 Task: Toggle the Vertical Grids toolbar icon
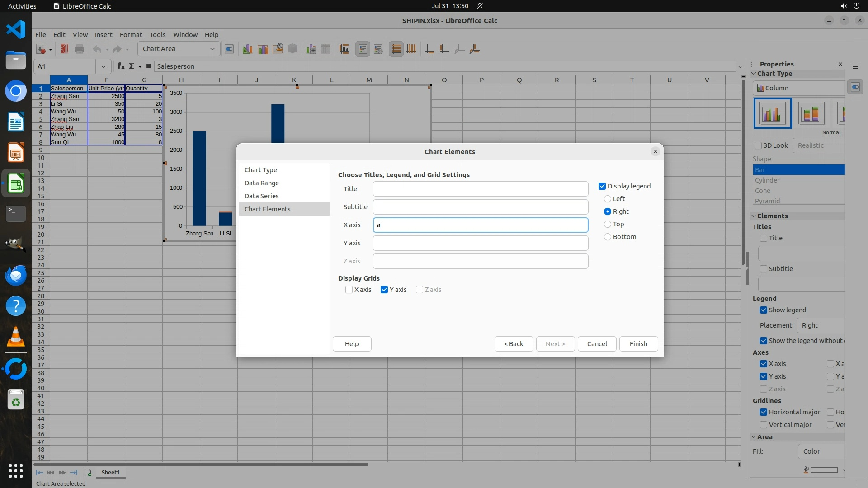[411, 49]
